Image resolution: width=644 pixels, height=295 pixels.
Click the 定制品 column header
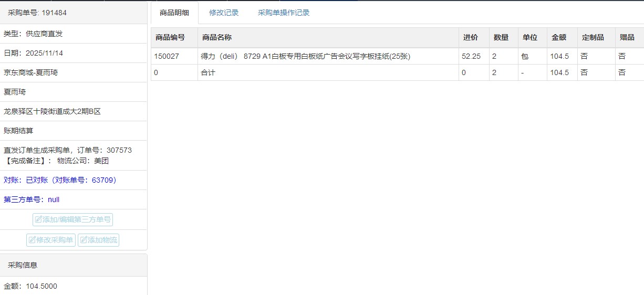tap(593, 37)
